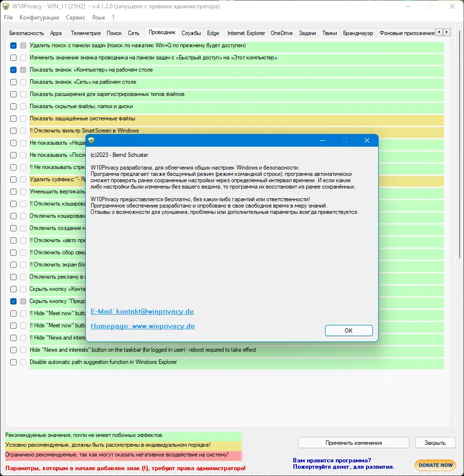Check 'Уменьшить вертикаль...' checkbox

pyautogui.click(x=13, y=191)
